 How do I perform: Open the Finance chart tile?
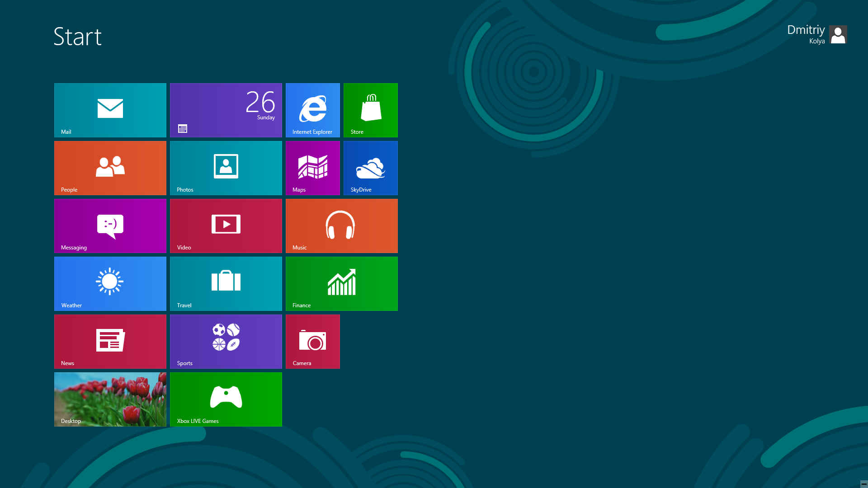click(342, 284)
